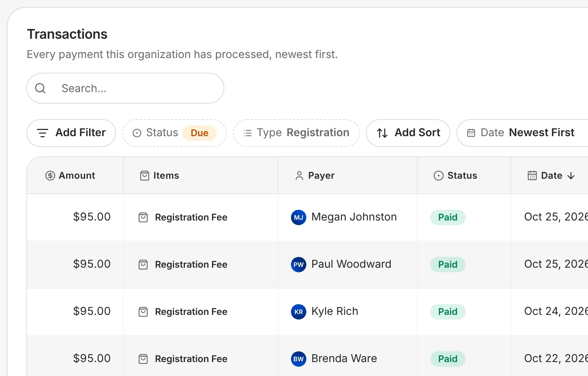Click the search magnifier icon
The width and height of the screenshot is (588, 376).
tap(40, 89)
